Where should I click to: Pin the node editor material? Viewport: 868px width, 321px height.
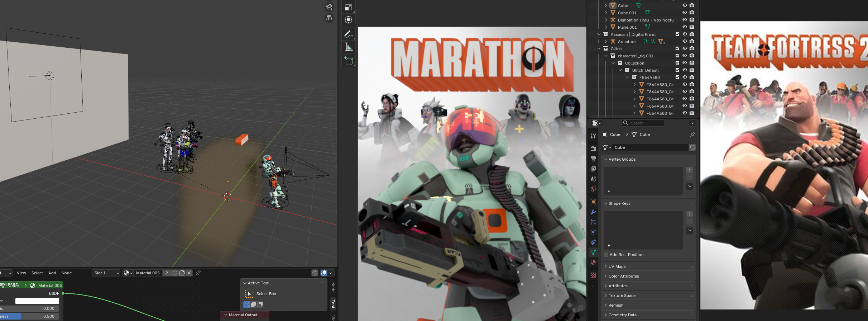tap(198, 273)
